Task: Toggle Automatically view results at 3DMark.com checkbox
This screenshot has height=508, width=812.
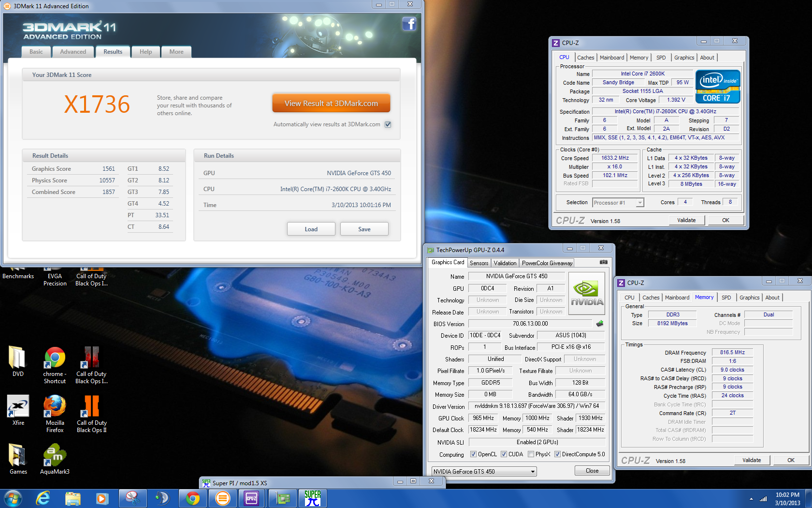Action: click(x=388, y=124)
